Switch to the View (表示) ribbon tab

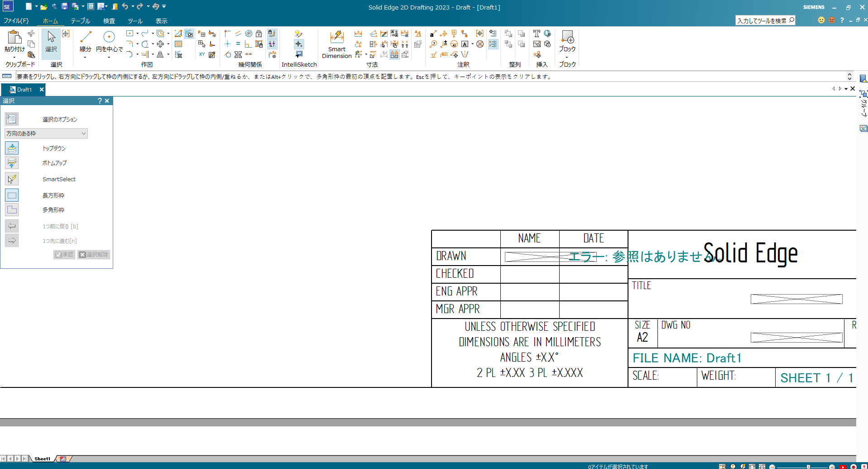162,21
